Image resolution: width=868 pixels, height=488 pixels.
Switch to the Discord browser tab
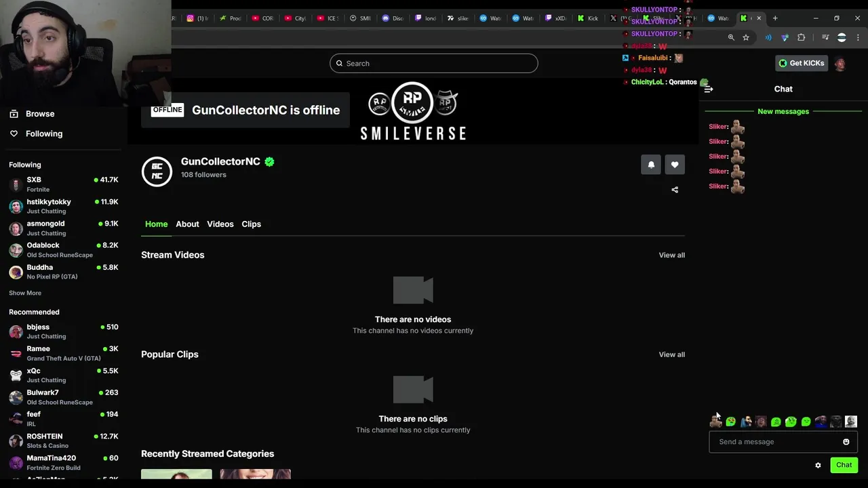pyautogui.click(x=393, y=18)
